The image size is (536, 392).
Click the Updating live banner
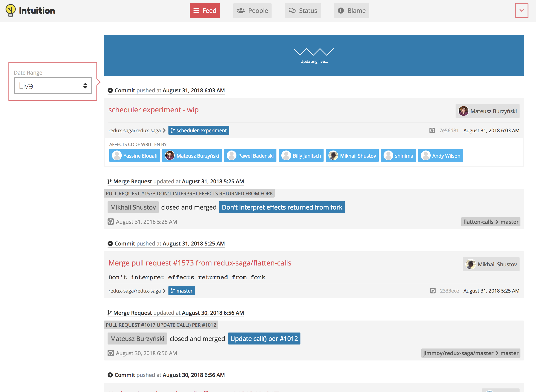coord(314,55)
